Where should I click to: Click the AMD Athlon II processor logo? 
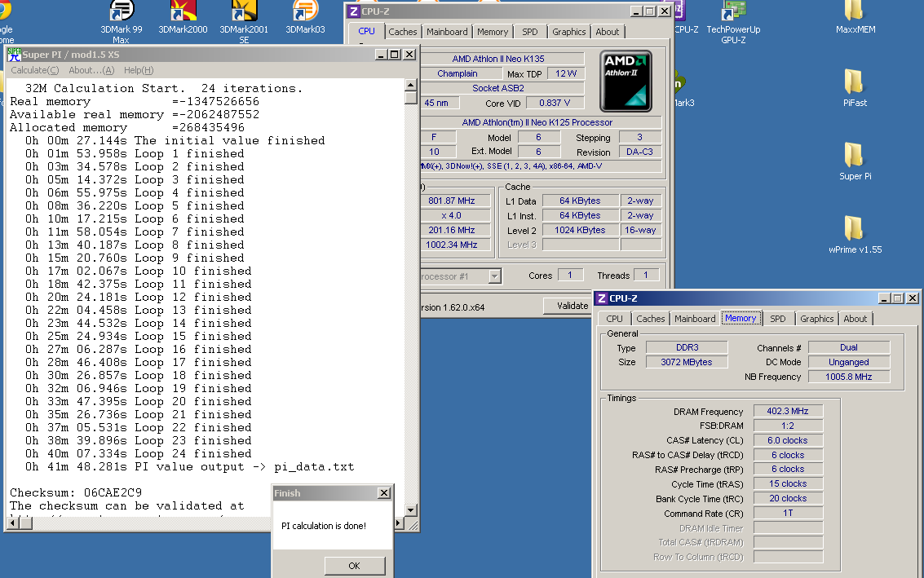point(626,81)
